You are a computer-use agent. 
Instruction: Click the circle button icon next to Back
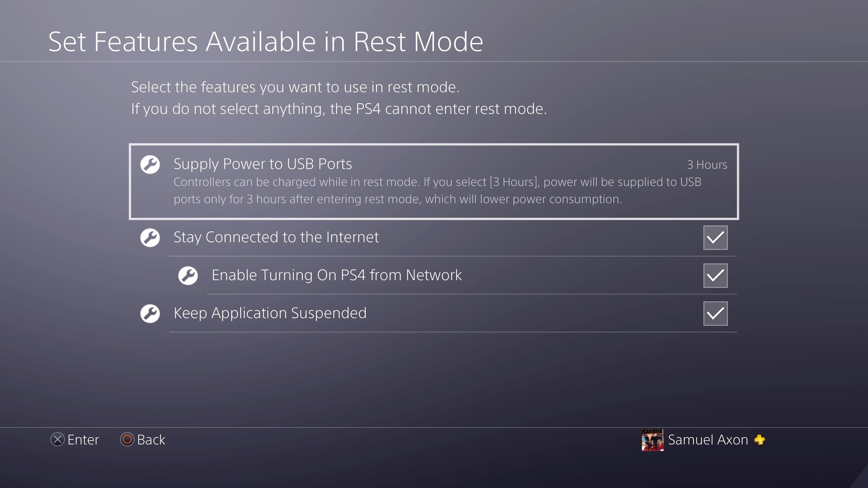pyautogui.click(x=127, y=439)
